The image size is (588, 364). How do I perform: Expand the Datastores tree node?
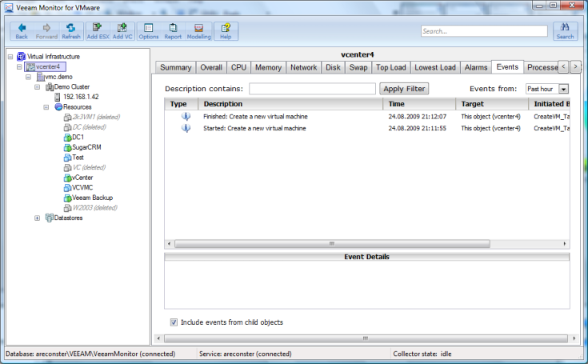[38, 218]
